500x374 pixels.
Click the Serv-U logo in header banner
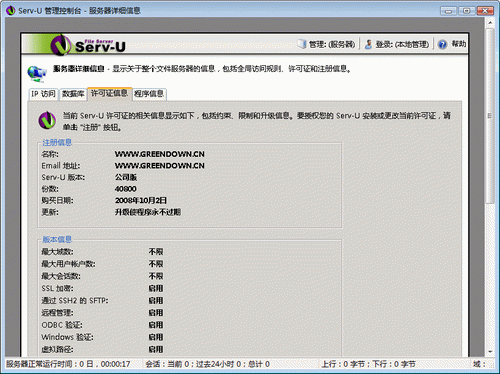coord(88,45)
